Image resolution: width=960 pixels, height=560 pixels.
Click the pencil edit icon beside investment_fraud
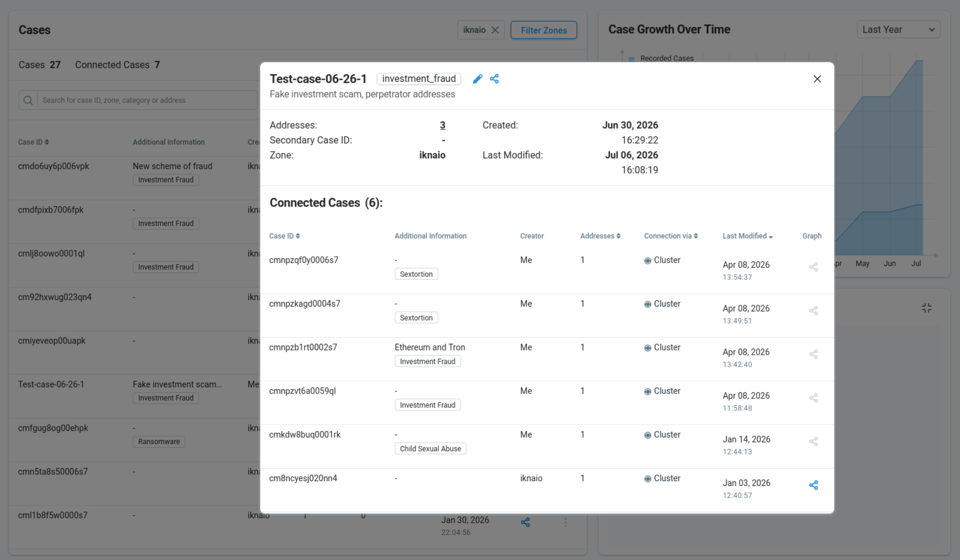pos(477,79)
